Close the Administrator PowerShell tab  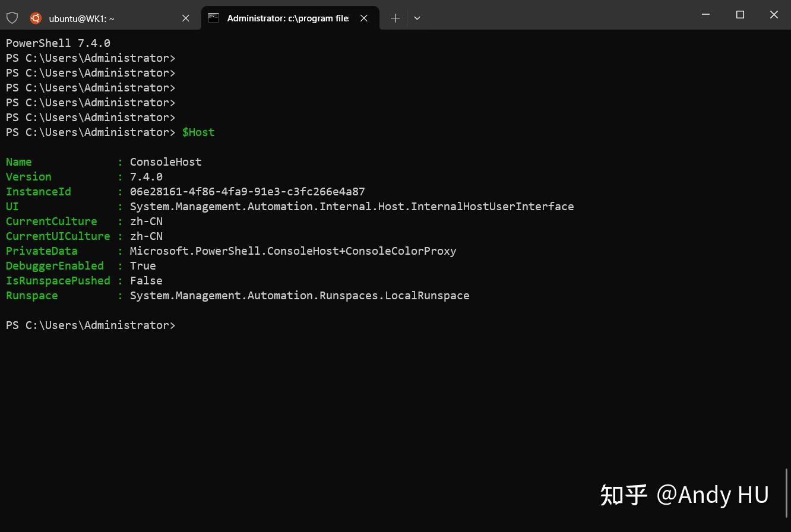(364, 18)
